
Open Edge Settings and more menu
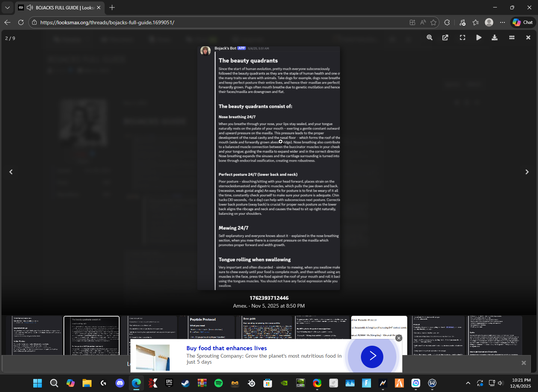pos(503,22)
